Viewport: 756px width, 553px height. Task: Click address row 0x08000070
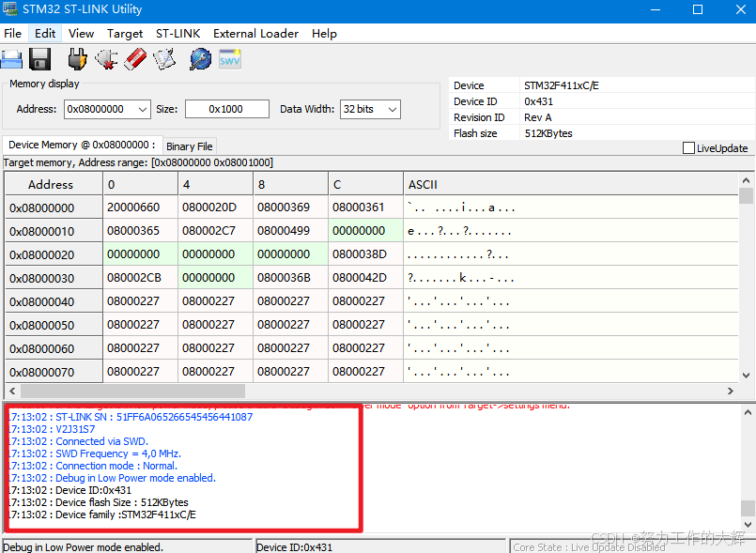tap(54, 372)
